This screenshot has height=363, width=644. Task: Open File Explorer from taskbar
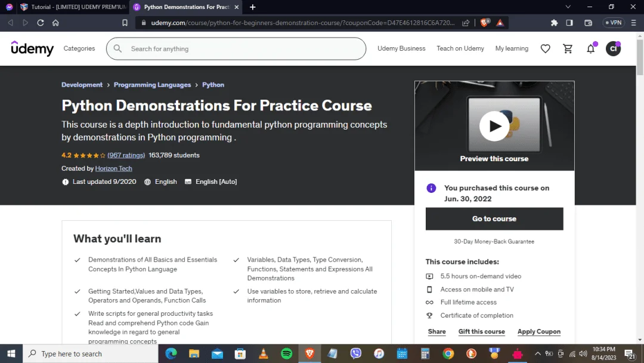tap(194, 353)
